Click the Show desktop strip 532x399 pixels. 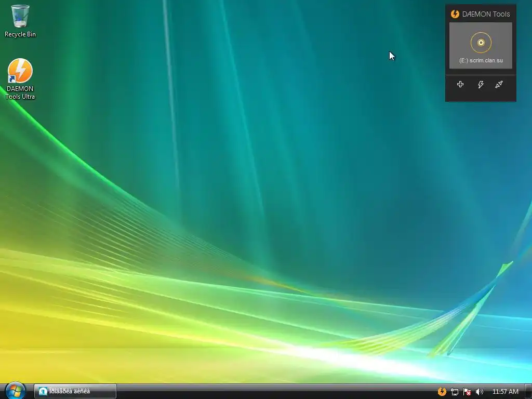(528, 391)
